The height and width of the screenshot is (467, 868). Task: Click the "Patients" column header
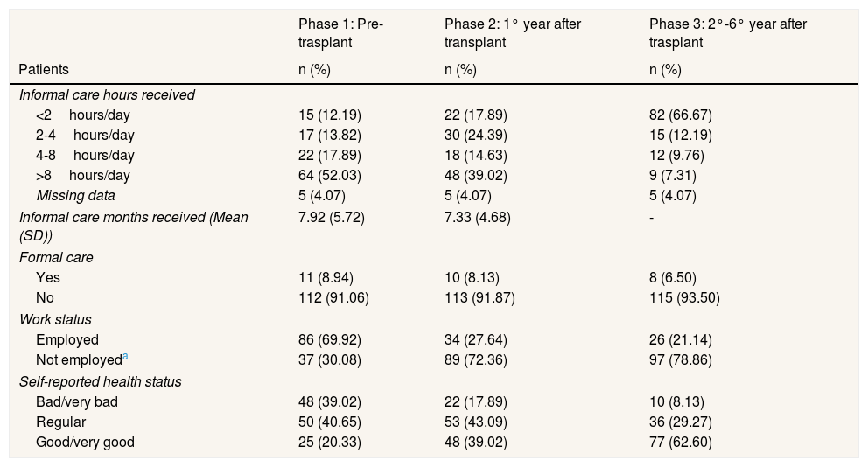[44, 68]
